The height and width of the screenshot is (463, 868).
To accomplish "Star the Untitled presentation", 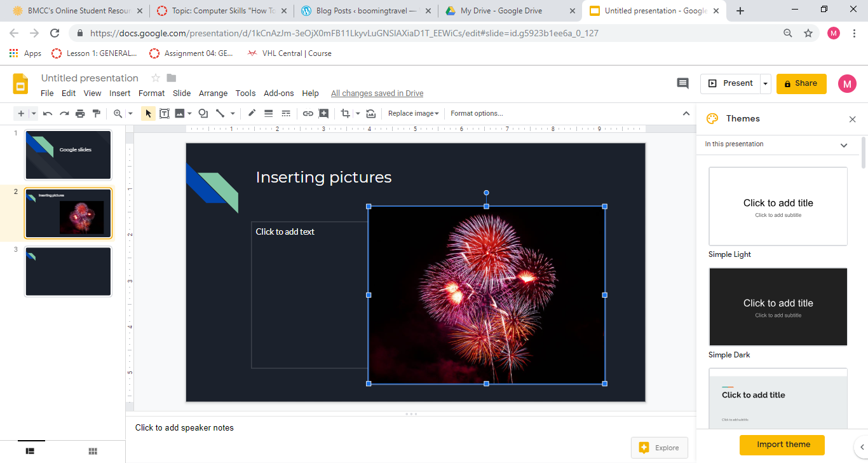I will pos(155,78).
